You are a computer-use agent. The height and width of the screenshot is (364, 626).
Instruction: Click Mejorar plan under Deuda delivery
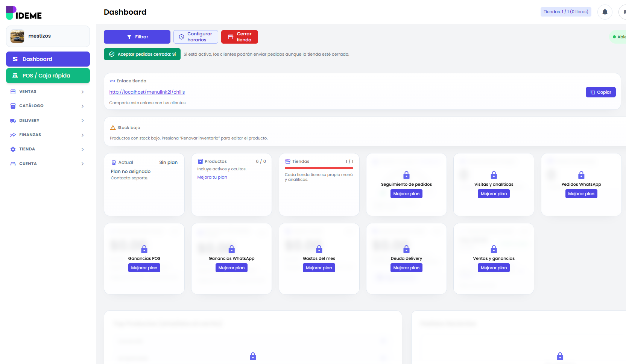coord(406,268)
